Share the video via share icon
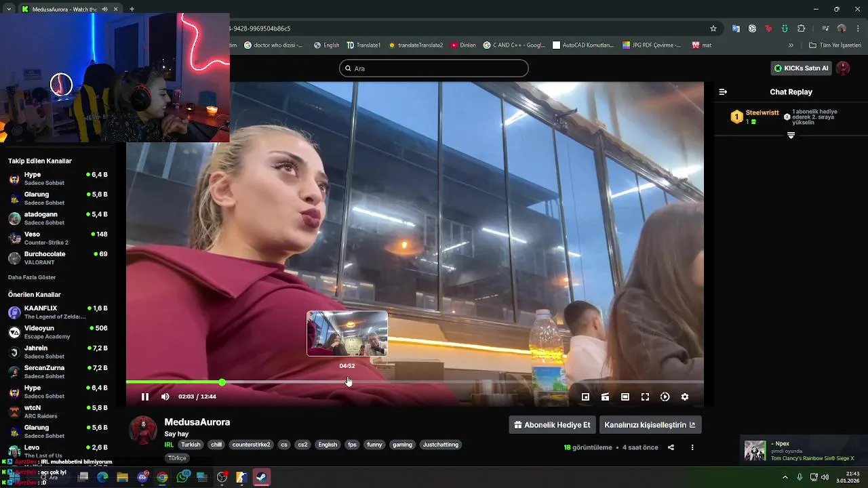 click(671, 447)
